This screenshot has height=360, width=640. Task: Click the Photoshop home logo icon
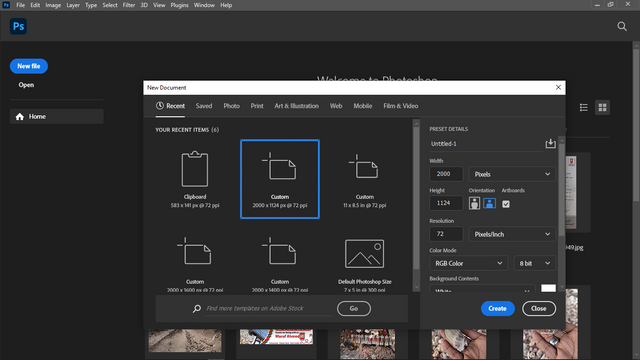pyautogui.click(x=18, y=27)
